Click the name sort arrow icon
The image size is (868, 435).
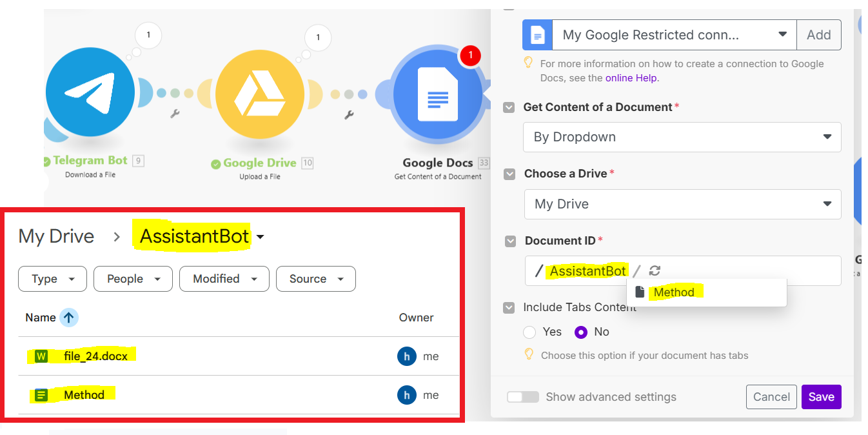click(x=69, y=318)
